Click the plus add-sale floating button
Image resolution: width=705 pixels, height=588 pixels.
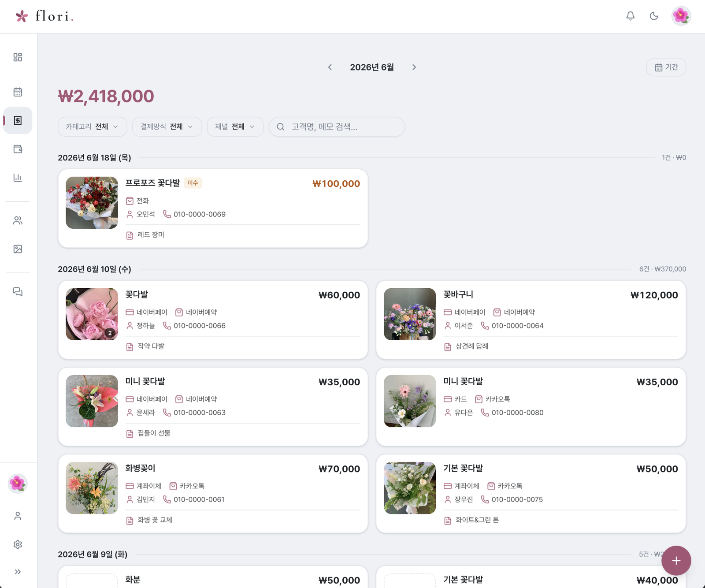[x=676, y=561]
